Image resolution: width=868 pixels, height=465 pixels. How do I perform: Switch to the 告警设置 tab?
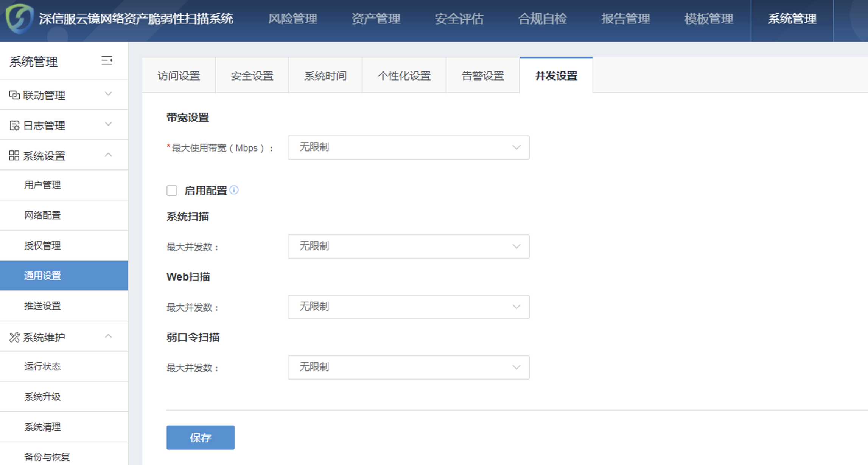coord(483,76)
